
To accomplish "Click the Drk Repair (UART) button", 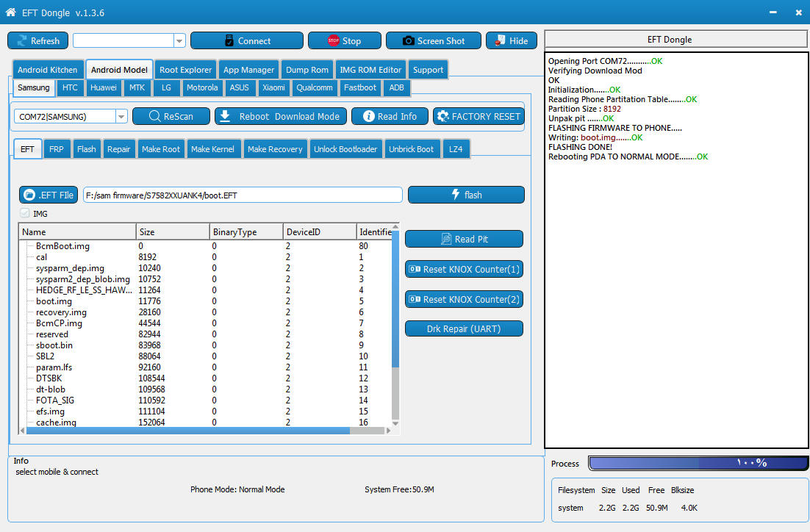I will tap(464, 328).
